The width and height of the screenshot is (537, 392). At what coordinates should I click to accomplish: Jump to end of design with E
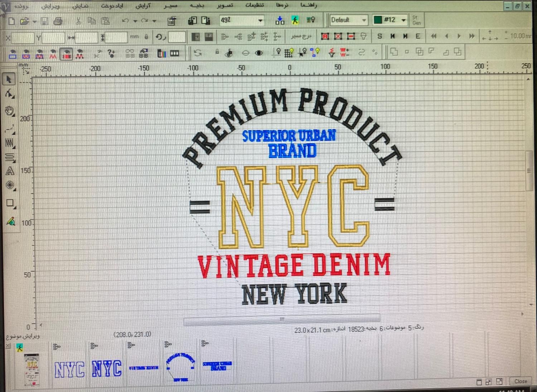[417, 36]
